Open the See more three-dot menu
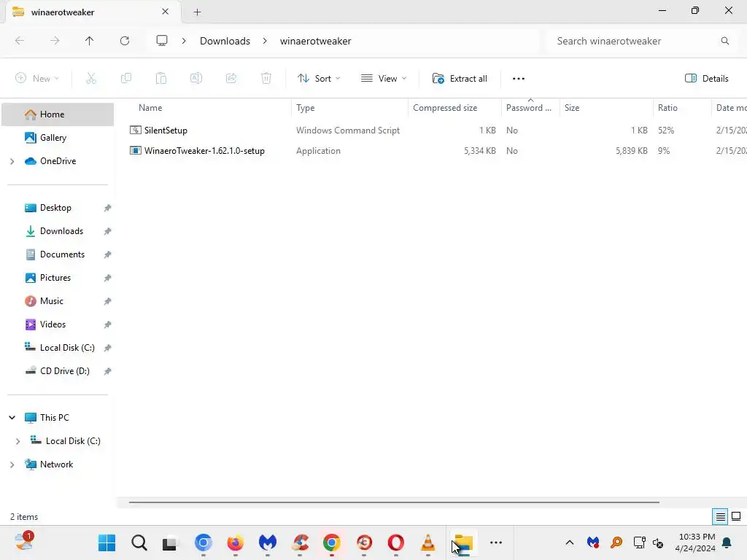The height and width of the screenshot is (560, 747). pyautogui.click(x=519, y=79)
